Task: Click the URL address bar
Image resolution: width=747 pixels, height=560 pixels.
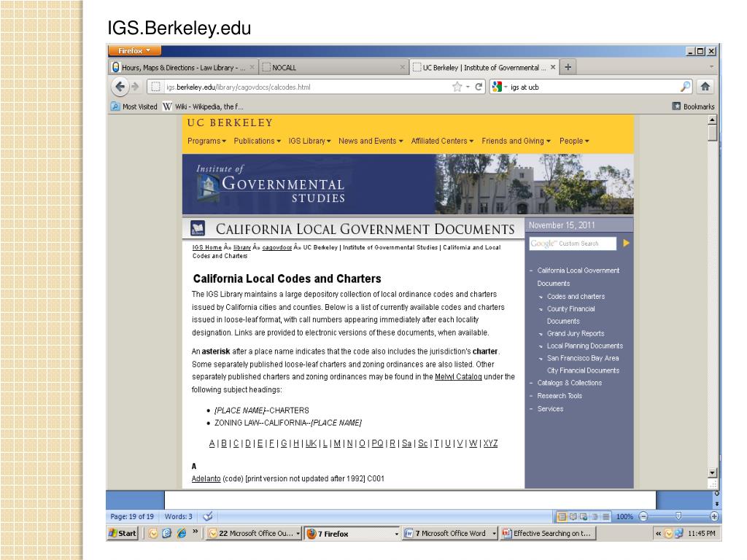Action: click(x=305, y=87)
